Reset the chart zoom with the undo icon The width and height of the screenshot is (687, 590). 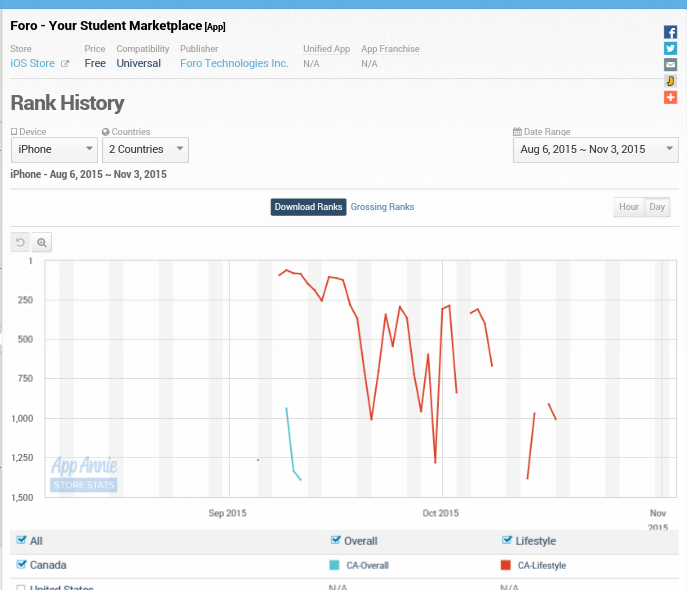click(x=20, y=242)
